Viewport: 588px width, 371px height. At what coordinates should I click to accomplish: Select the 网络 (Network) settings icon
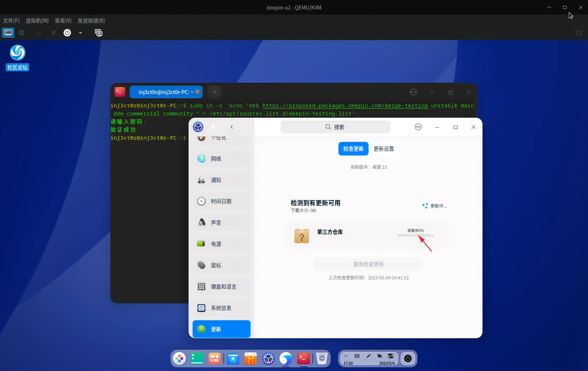pos(201,158)
